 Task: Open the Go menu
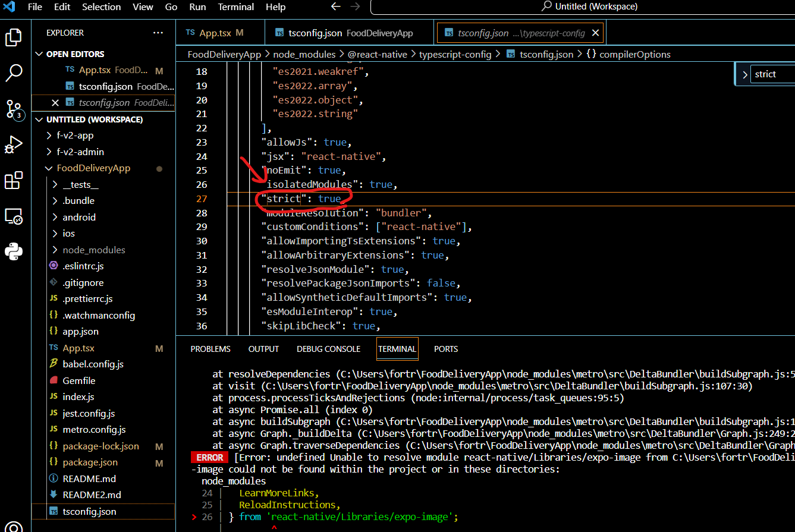(x=171, y=7)
